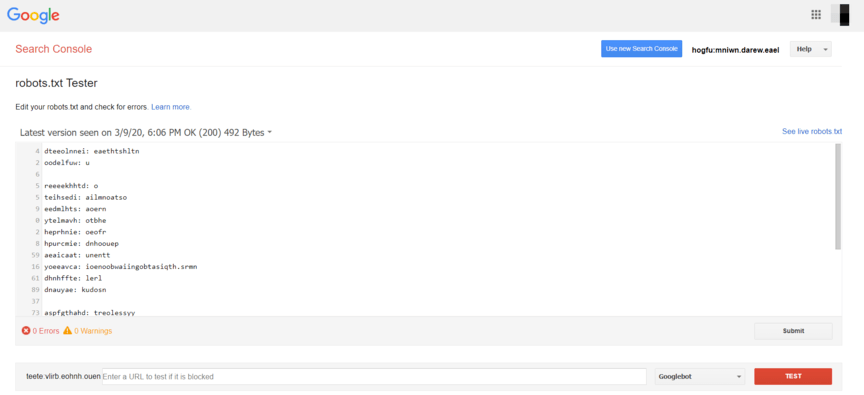This screenshot has width=864, height=395.
Task: Open the Learn more link
Action: click(x=171, y=107)
